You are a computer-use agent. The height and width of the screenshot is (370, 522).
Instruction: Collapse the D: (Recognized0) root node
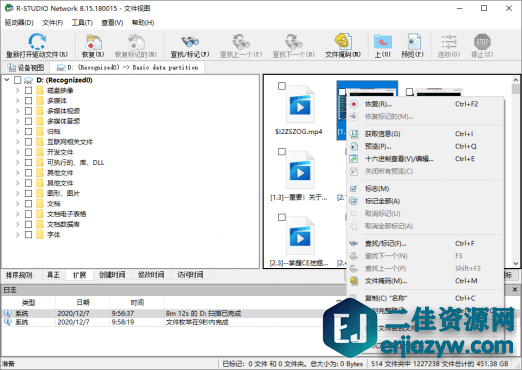pos(7,80)
